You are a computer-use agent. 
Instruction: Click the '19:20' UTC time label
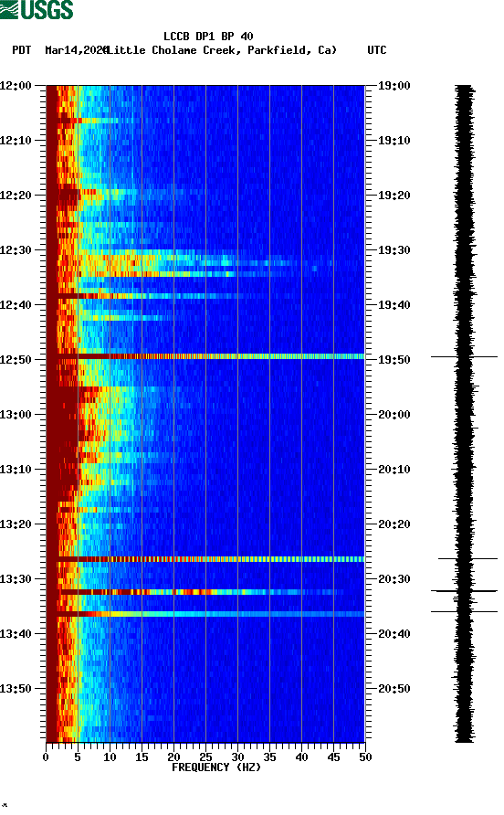click(394, 195)
